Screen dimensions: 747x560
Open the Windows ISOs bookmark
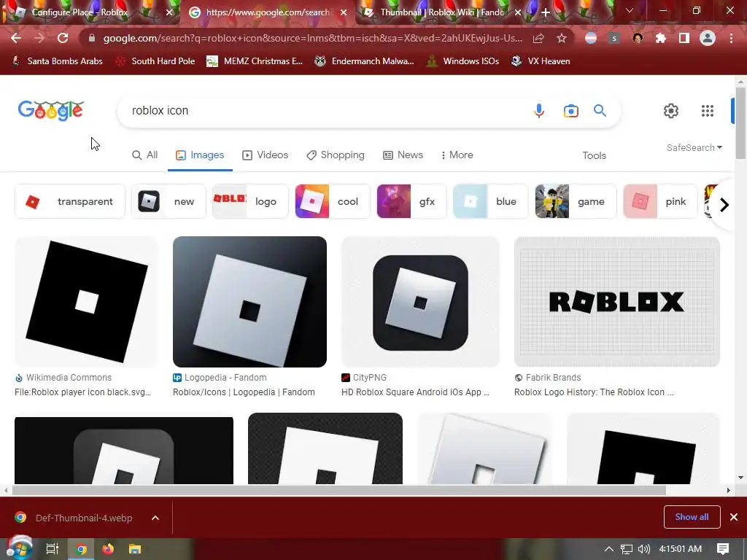[463, 61]
